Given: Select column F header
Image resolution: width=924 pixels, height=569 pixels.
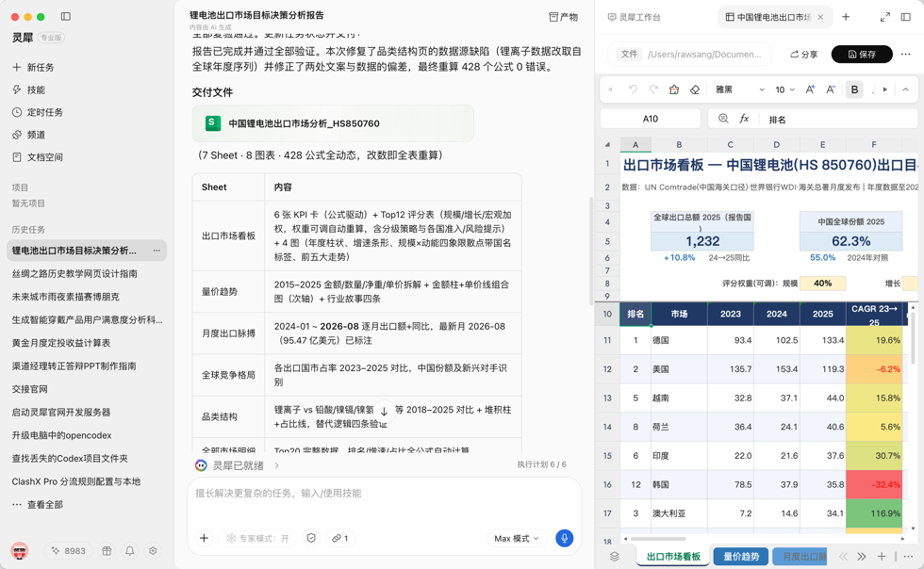Looking at the screenshot, I should tap(874, 144).
